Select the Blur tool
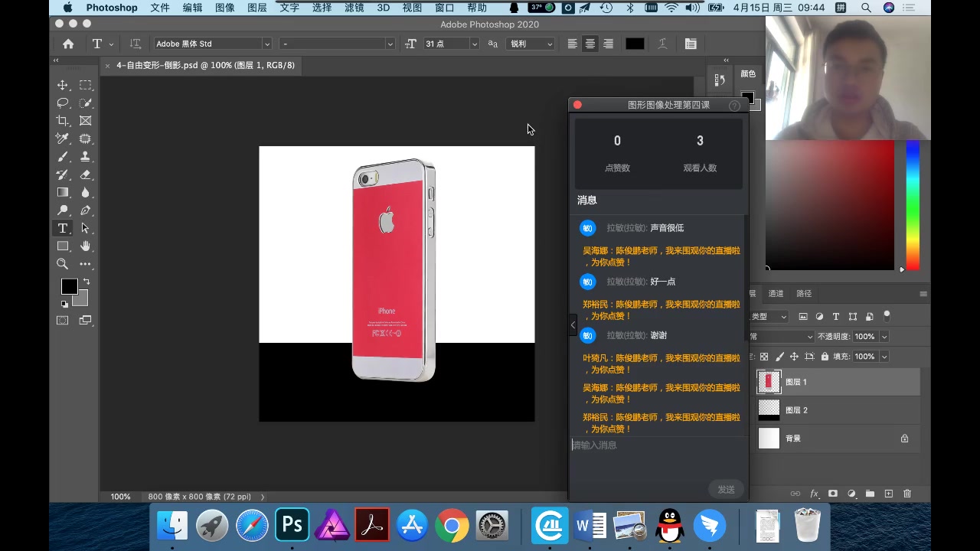 (86, 192)
